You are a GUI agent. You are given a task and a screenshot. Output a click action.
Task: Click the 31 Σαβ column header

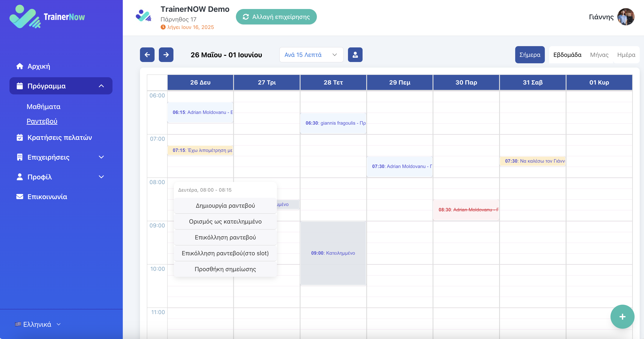click(x=533, y=82)
